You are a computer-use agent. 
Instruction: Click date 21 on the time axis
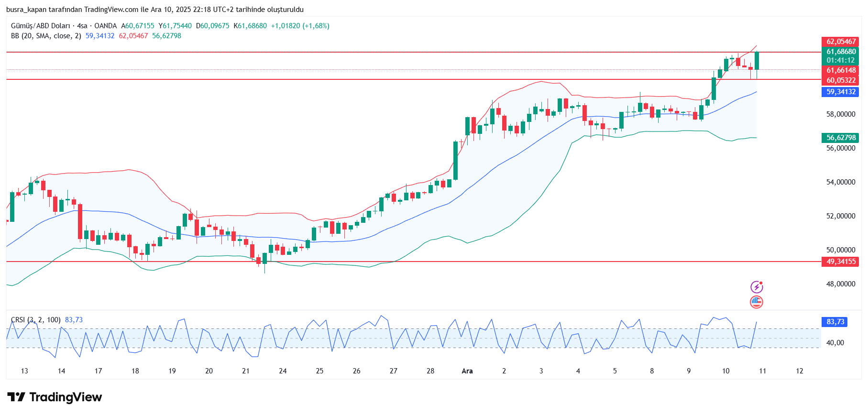click(246, 371)
